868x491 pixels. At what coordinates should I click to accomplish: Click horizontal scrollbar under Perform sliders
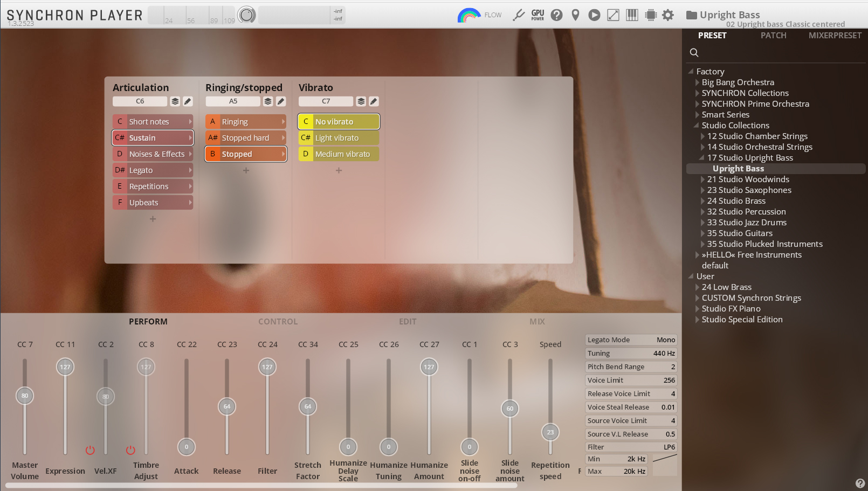[x=261, y=486]
